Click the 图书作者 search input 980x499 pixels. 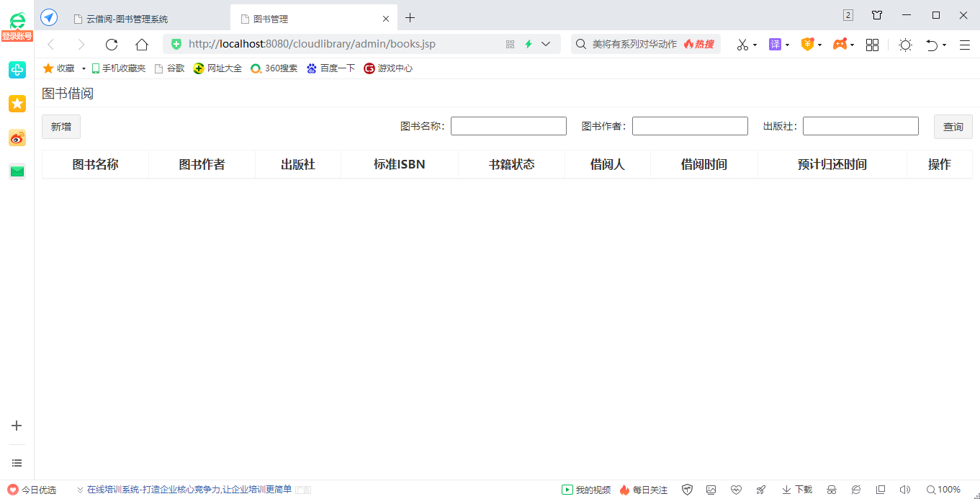click(690, 126)
